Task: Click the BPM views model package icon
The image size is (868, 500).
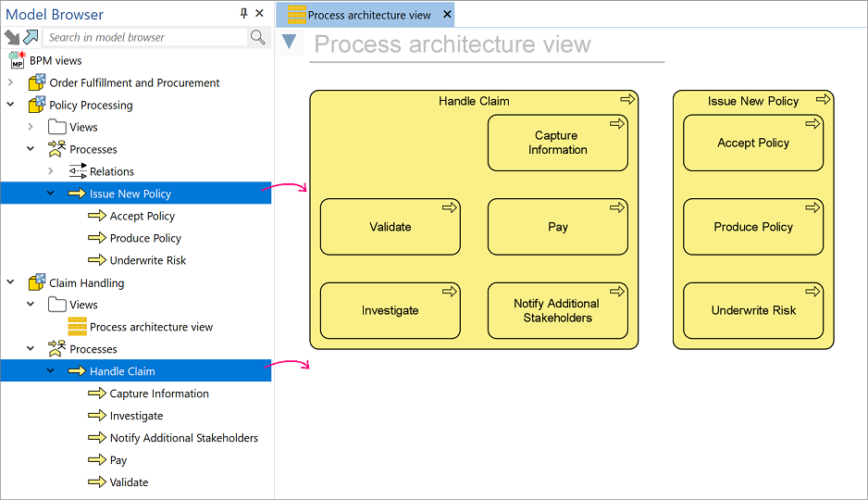Action: click(x=17, y=60)
